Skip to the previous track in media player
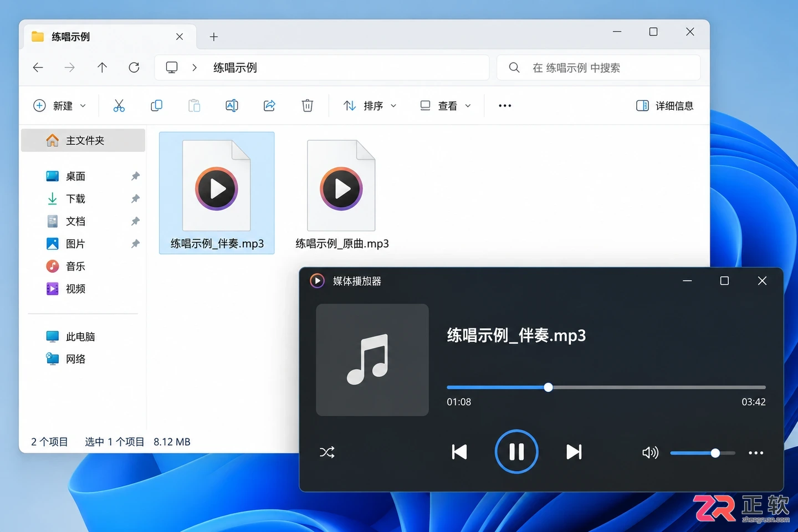Image resolution: width=798 pixels, height=532 pixels. click(x=459, y=452)
